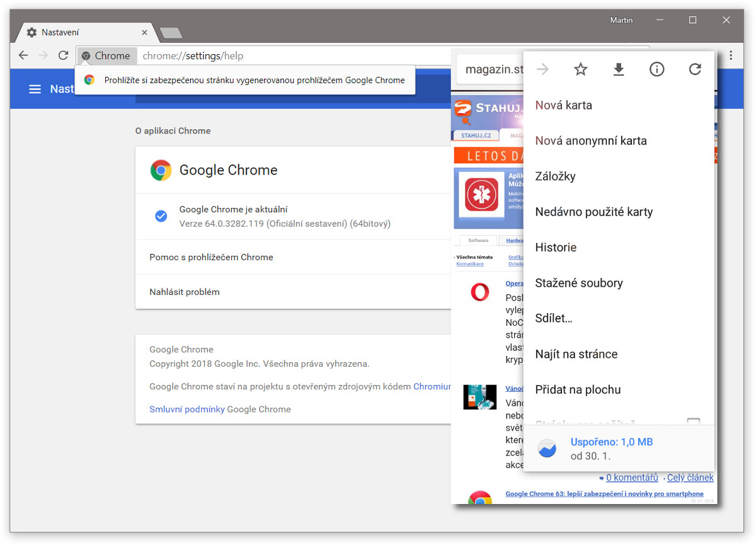The height and width of the screenshot is (545, 756).
Task: Click the back navigation arrow
Action: (x=23, y=55)
